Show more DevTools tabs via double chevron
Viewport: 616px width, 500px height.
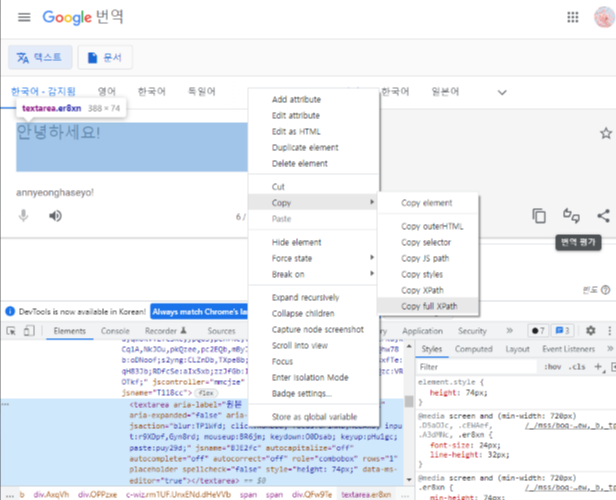point(510,330)
